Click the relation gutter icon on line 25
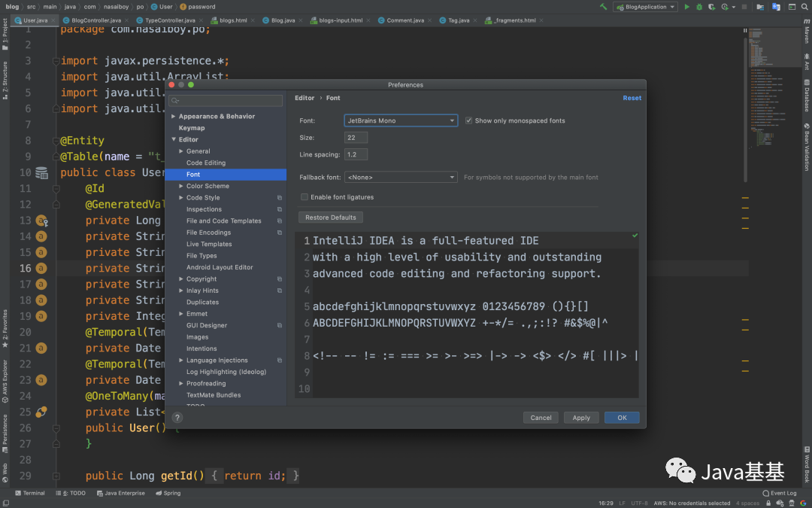The height and width of the screenshot is (508, 812). 41,412
